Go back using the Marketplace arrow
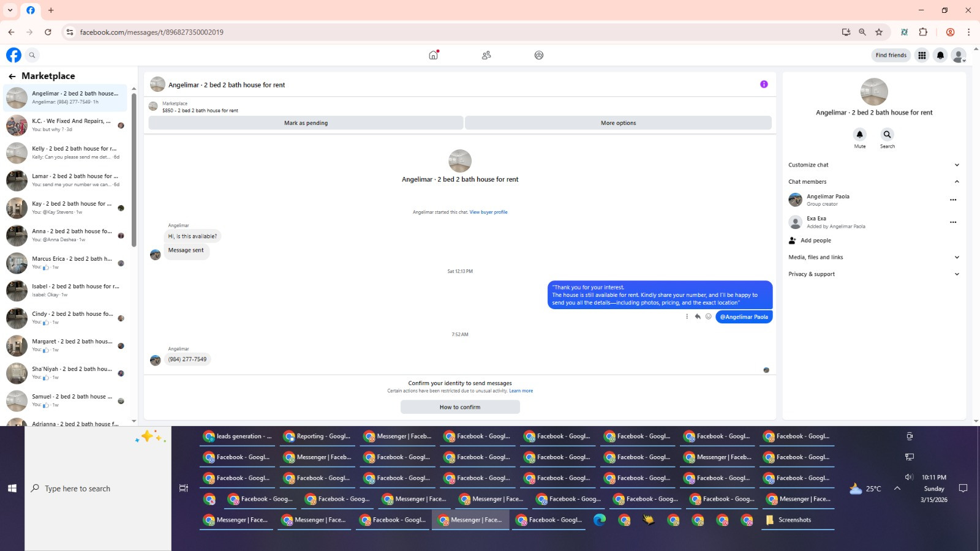Viewport: 980px width, 551px height. (12, 76)
